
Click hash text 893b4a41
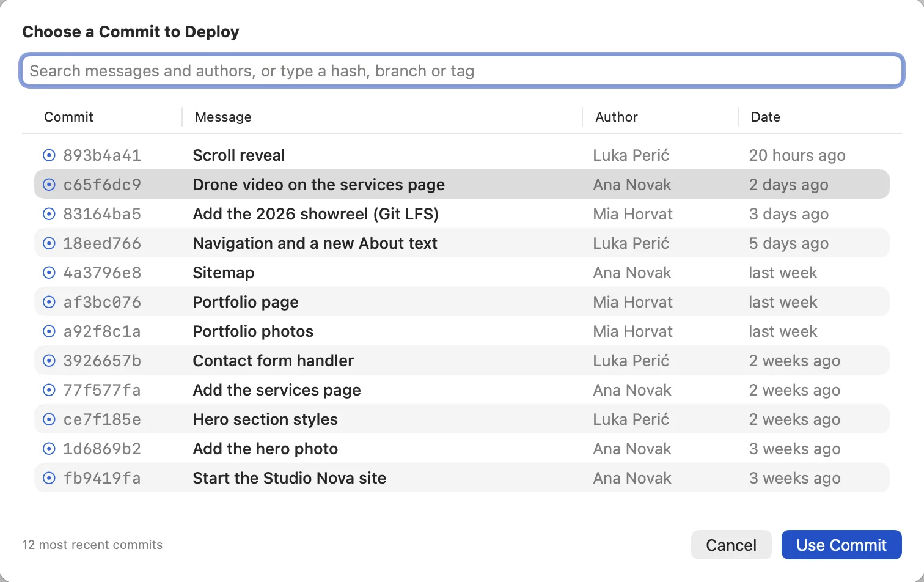(x=102, y=155)
